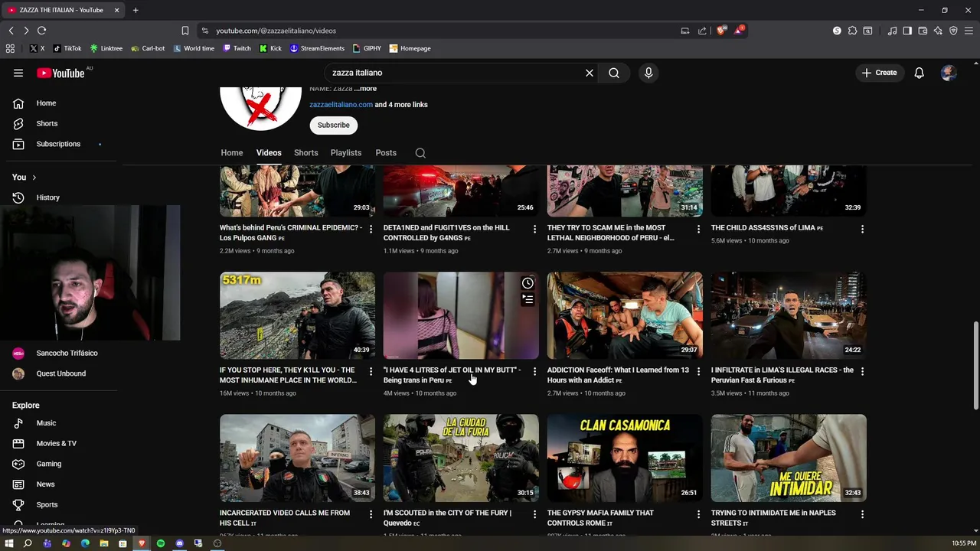Open the Brave Wallet icon
The height and width of the screenshot is (551, 980).
click(x=923, y=31)
